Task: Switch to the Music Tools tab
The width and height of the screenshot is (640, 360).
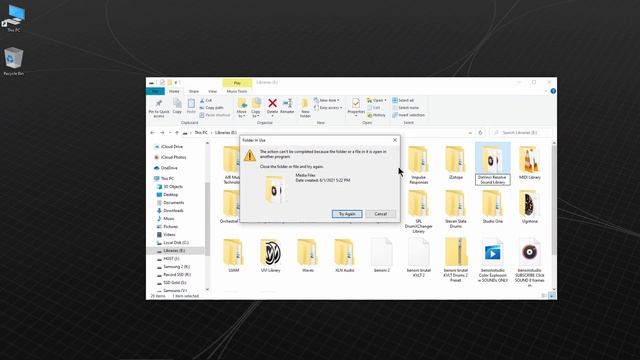Action: (x=237, y=91)
